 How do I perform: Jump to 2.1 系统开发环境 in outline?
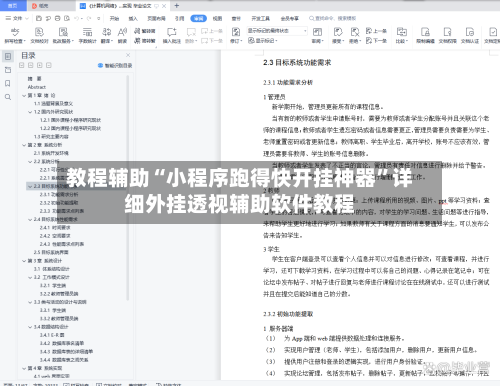point(51,153)
